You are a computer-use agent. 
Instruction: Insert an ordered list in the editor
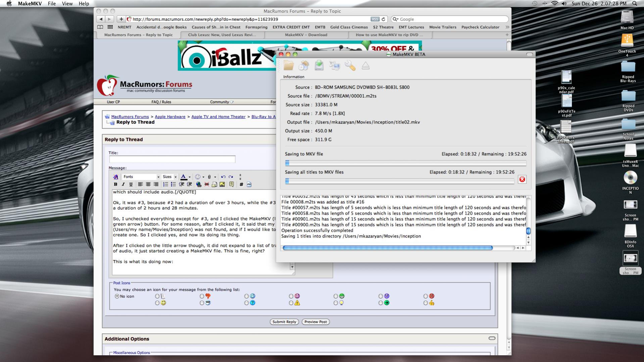pyautogui.click(x=165, y=184)
